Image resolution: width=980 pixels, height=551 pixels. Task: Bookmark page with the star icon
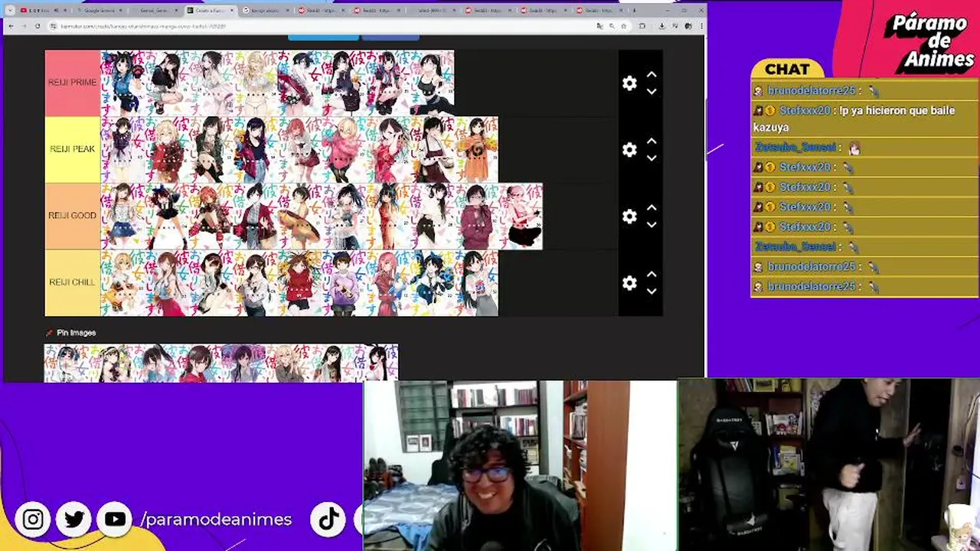tap(623, 26)
